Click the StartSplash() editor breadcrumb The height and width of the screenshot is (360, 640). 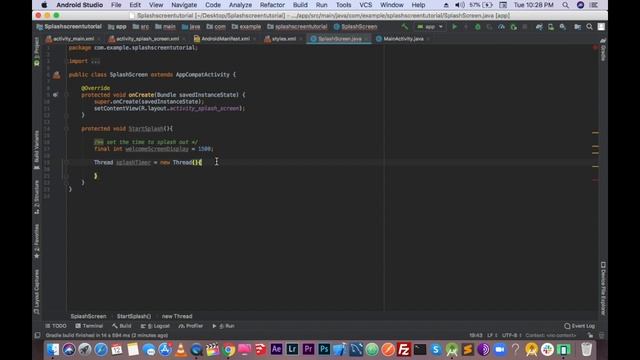pos(134,316)
